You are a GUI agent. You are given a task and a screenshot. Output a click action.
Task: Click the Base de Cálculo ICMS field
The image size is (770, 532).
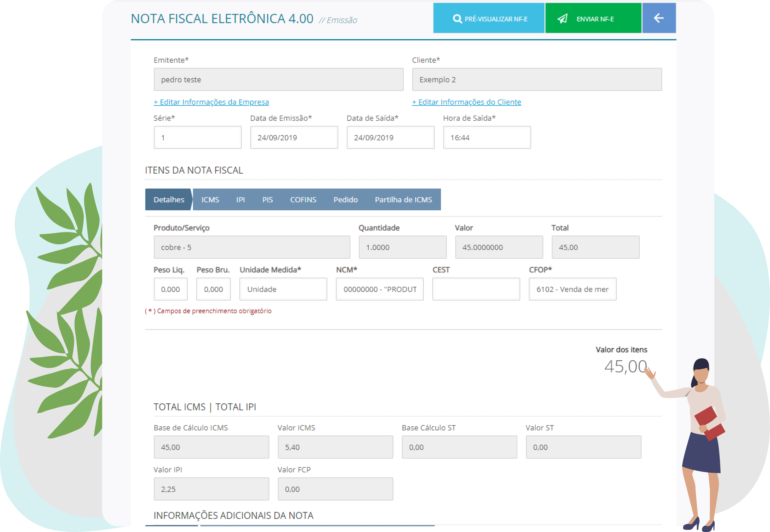tap(211, 447)
